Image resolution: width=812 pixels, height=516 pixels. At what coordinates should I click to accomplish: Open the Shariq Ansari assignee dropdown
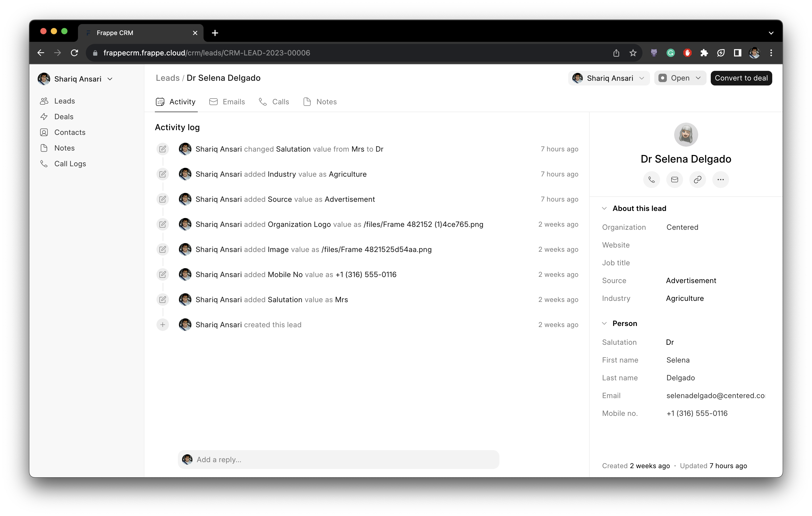(609, 78)
